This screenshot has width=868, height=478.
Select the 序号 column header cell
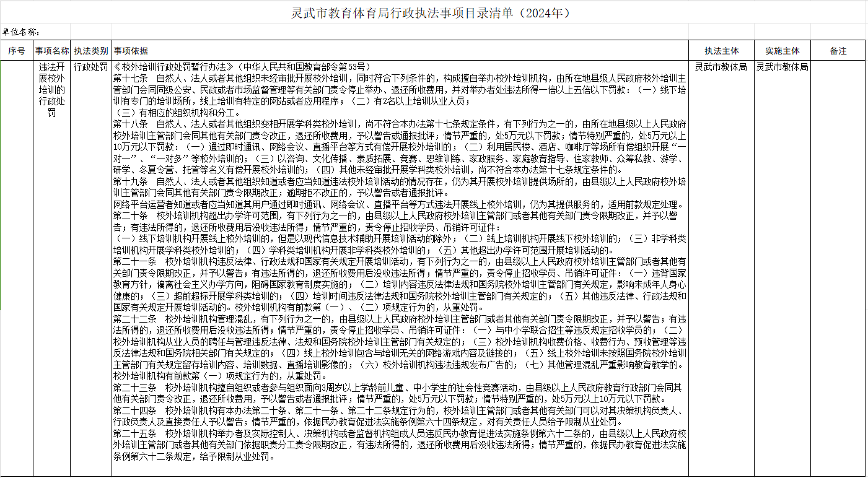click(x=17, y=51)
